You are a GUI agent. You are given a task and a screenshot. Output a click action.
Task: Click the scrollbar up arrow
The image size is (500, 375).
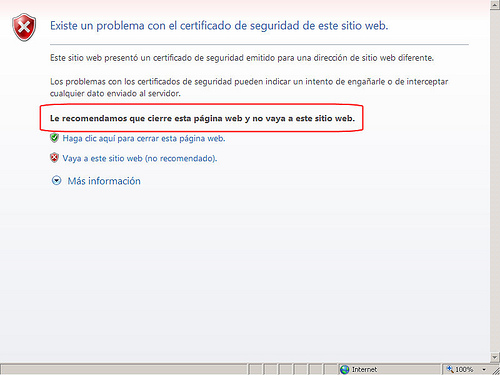pyautogui.click(x=495, y=5)
